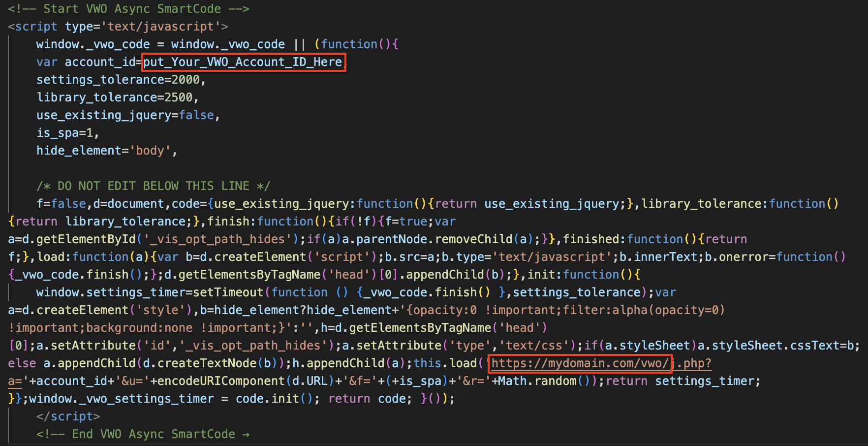The image size is (868, 446).
Task: Click the is_spa=1 line
Action: point(68,133)
